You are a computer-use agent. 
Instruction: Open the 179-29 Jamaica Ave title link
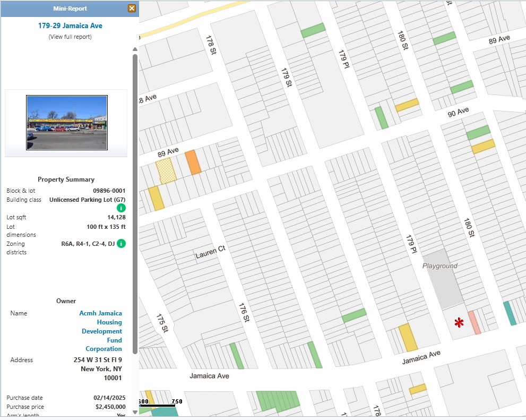[x=70, y=25]
